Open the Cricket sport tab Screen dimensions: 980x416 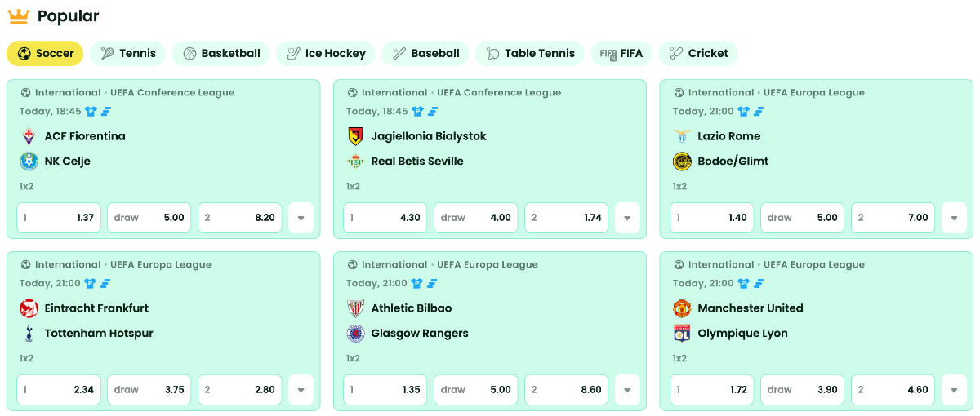click(x=698, y=54)
